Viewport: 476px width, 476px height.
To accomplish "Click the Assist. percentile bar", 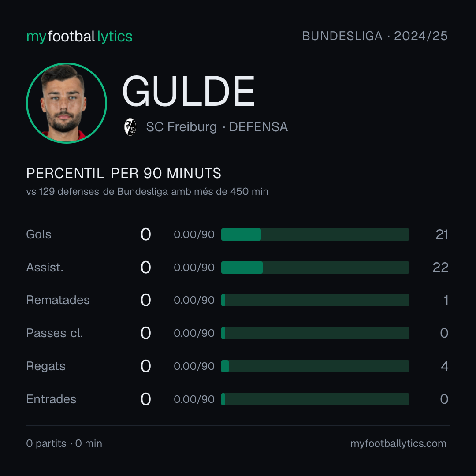I will pyautogui.click(x=315, y=268).
